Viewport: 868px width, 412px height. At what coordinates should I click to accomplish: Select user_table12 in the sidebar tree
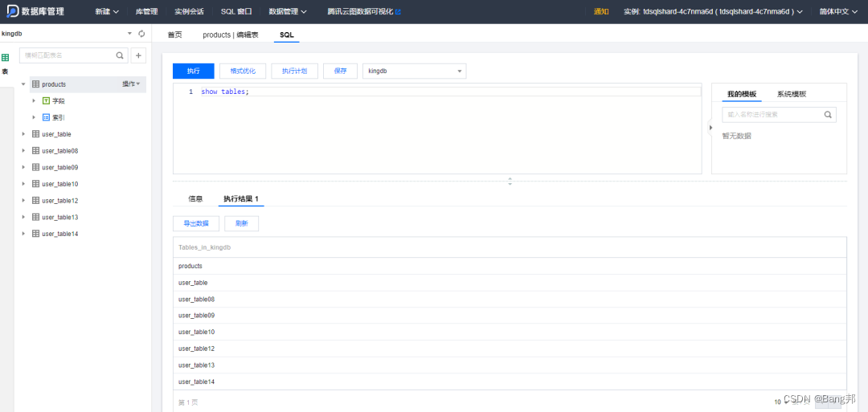point(59,200)
